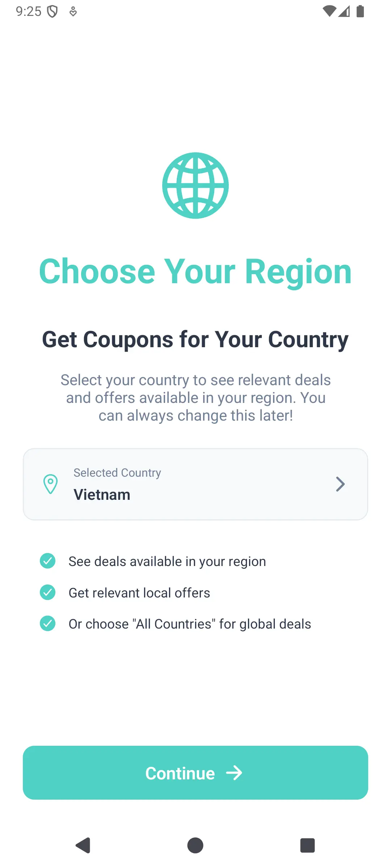The width and height of the screenshot is (391, 868).
Task: Click the 'Vietnam' country label
Action: (x=101, y=494)
